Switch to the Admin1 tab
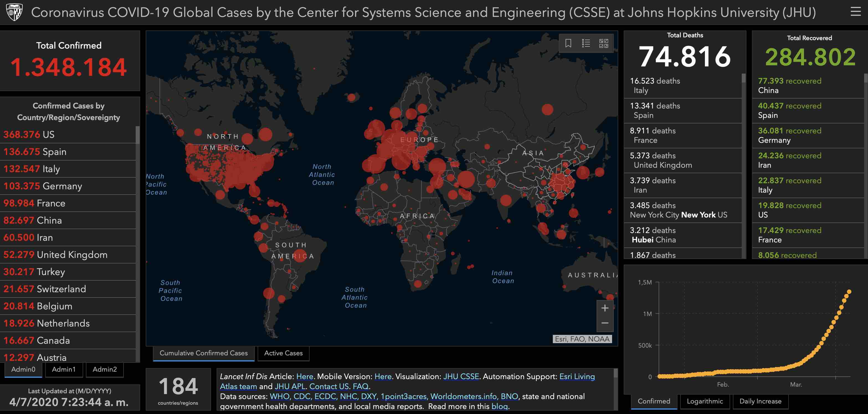The width and height of the screenshot is (868, 414). [64, 369]
